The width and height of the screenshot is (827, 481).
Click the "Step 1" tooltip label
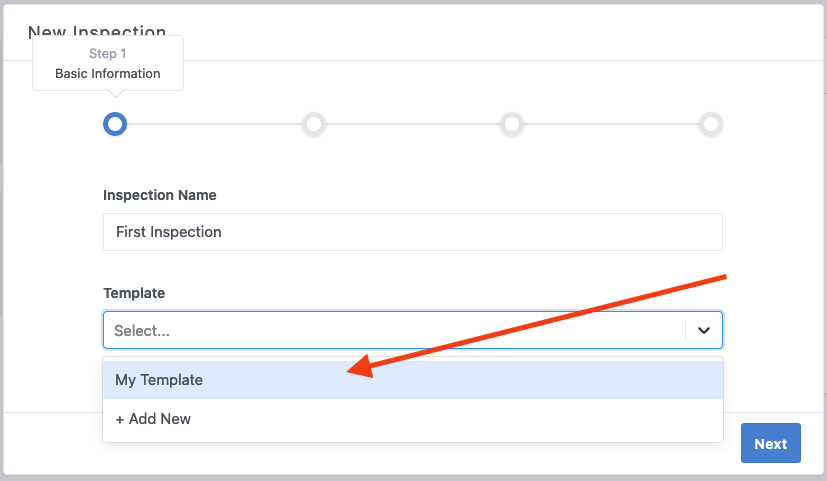tap(108, 54)
